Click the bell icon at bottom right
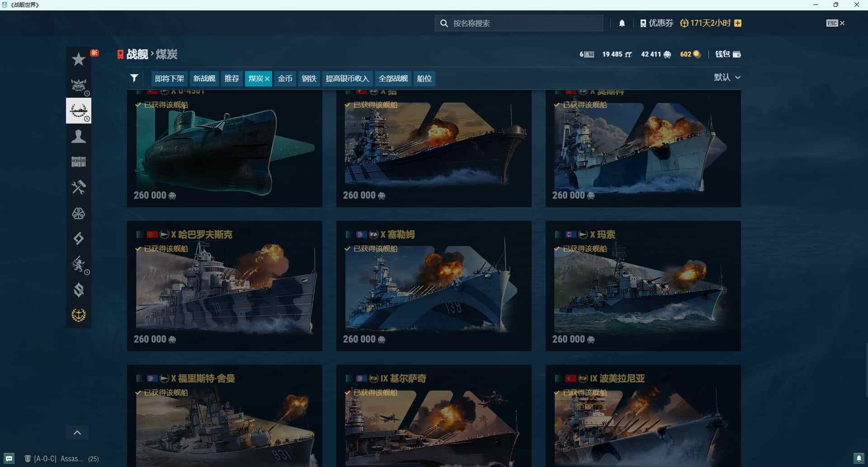This screenshot has width=868, height=467. (x=859, y=458)
